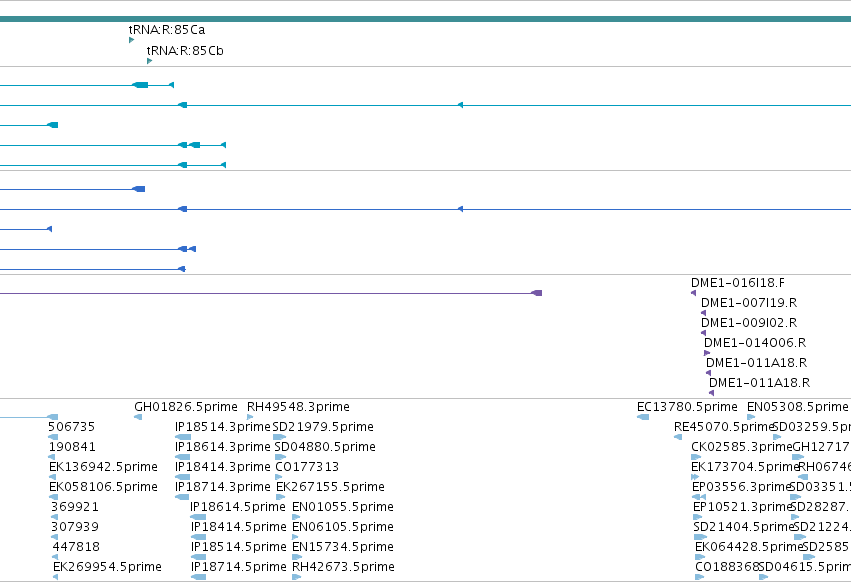The image size is (851, 582).
Task: Click the 307939 feature label
Action: pos(75,527)
